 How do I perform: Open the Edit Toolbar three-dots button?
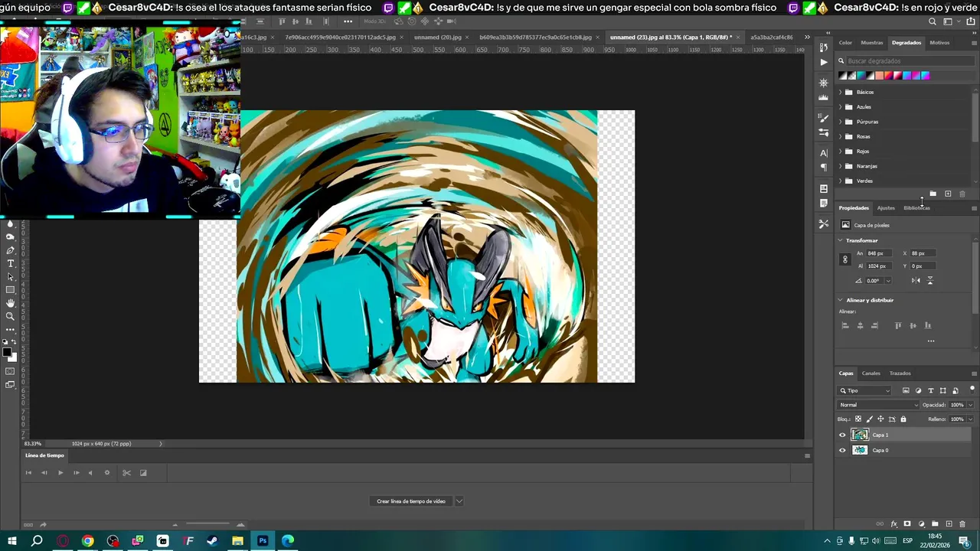pyautogui.click(x=10, y=329)
